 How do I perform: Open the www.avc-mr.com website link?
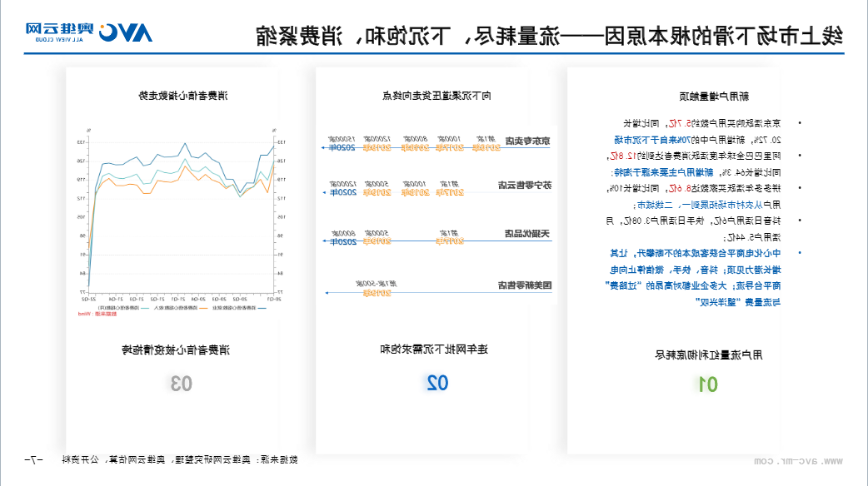(798, 460)
